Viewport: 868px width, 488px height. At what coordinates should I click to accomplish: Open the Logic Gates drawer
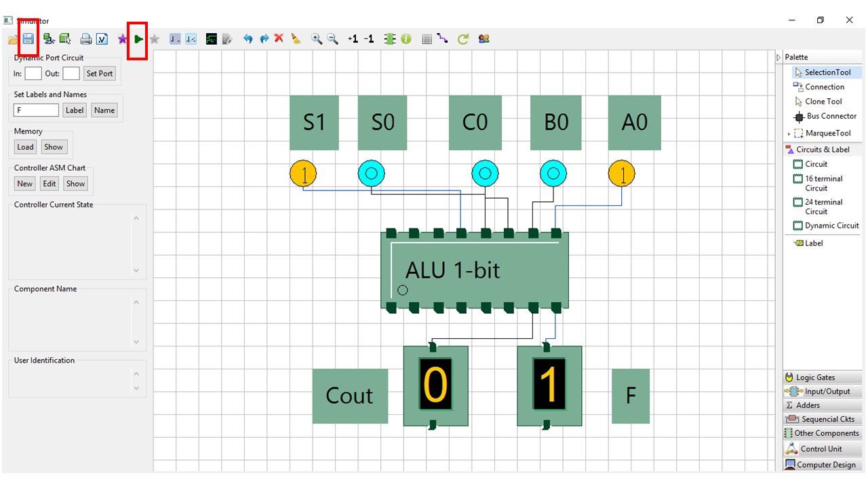pos(823,378)
